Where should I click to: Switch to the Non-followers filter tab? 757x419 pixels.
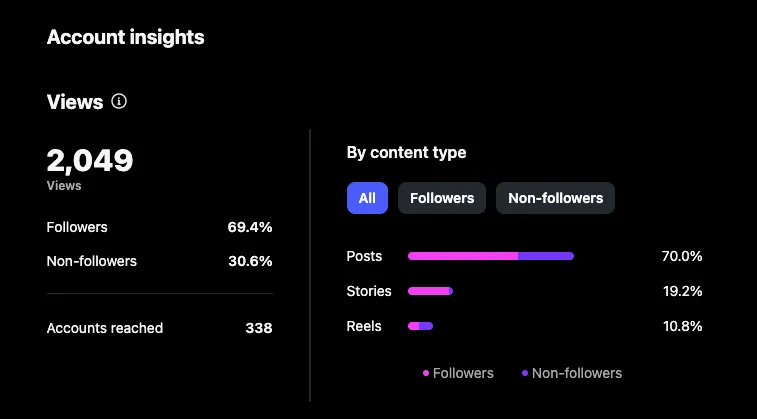click(x=555, y=198)
